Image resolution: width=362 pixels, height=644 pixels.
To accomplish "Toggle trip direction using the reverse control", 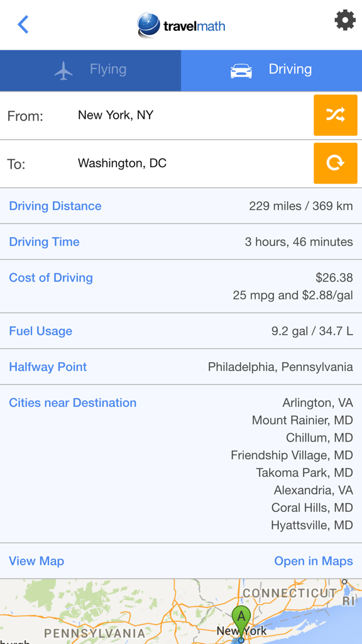I will tap(335, 163).
